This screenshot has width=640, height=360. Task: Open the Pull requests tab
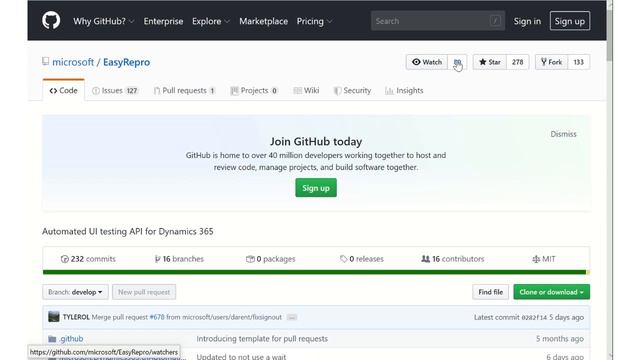(x=184, y=91)
